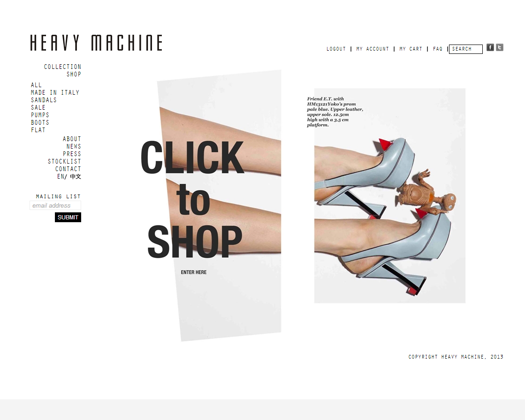The width and height of the screenshot is (525, 420).
Task: Click the Logout link
Action: point(336,49)
